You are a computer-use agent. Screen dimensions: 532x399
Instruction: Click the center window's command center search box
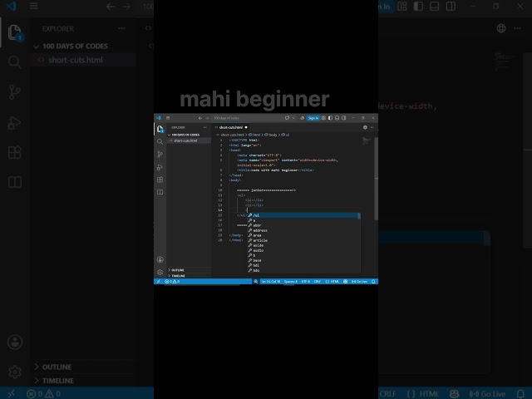pyautogui.click(x=247, y=118)
